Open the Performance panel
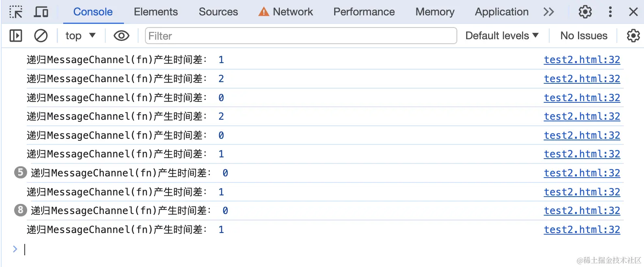Screen dimensions: 644x267 363,12
